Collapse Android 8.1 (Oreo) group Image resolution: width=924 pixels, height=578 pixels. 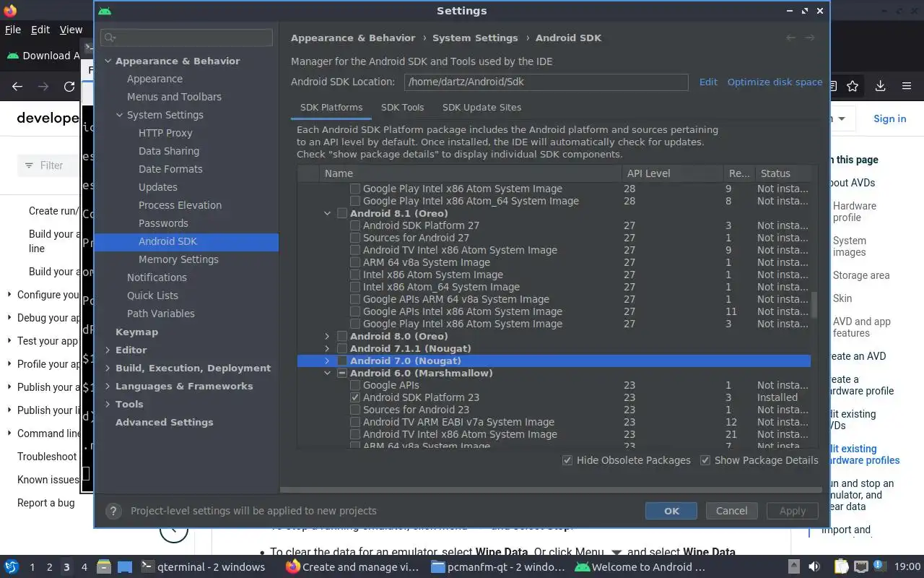(x=327, y=213)
